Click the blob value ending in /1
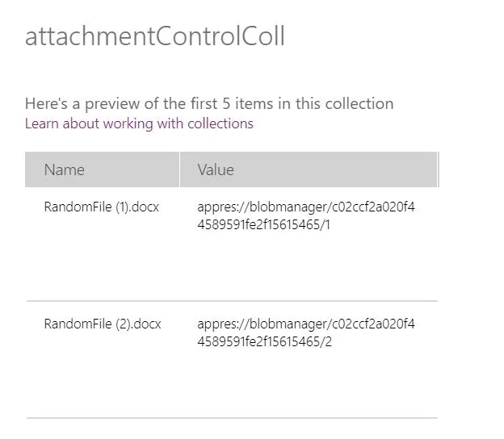Screen dimensions: 504x439 (x=305, y=216)
